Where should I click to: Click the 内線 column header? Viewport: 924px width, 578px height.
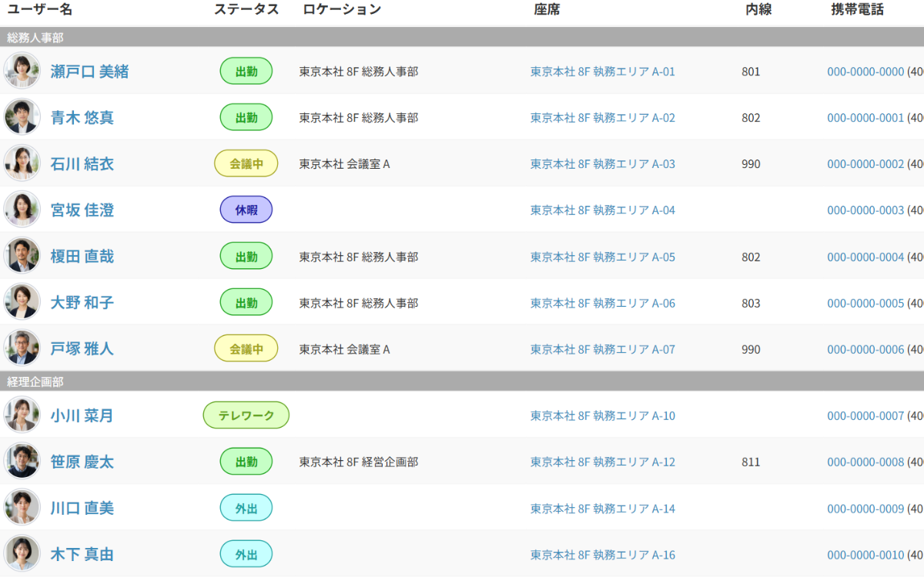758,10
